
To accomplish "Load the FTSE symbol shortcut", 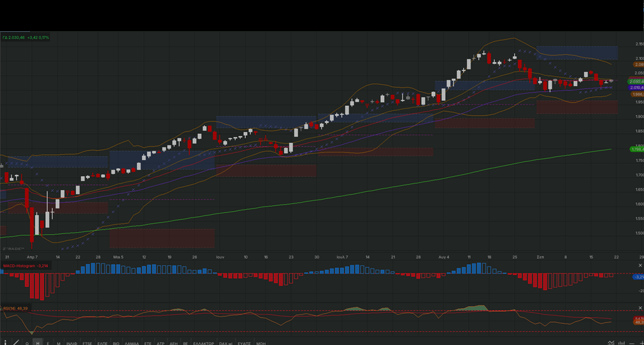I will (x=87, y=343).
